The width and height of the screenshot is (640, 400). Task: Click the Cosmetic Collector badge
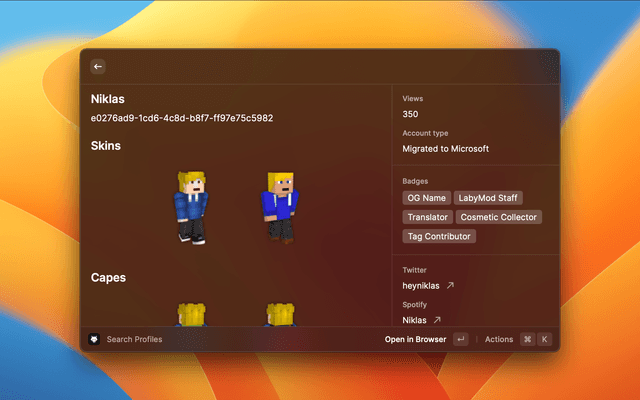coord(498,217)
